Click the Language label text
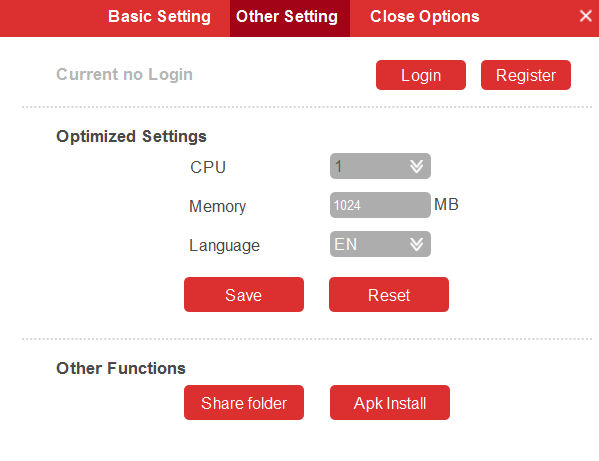This screenshot has width=599, height=461. [x=224, y=246]
